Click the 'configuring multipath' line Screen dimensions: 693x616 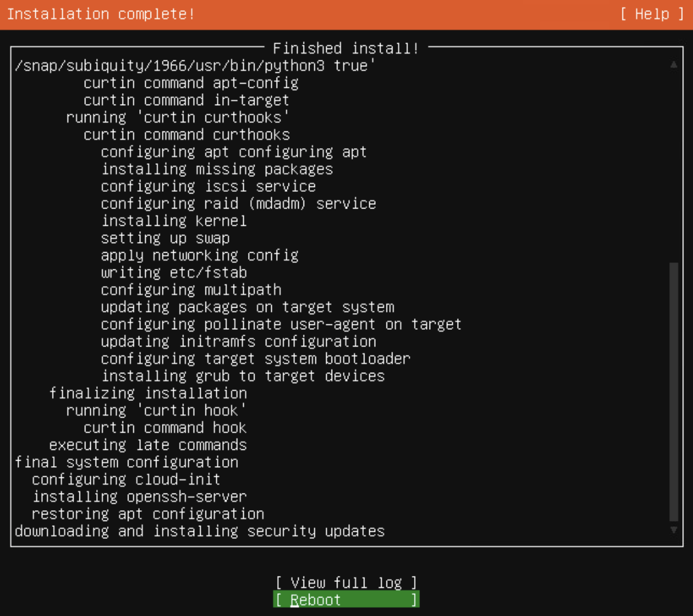tap(191, 289)
